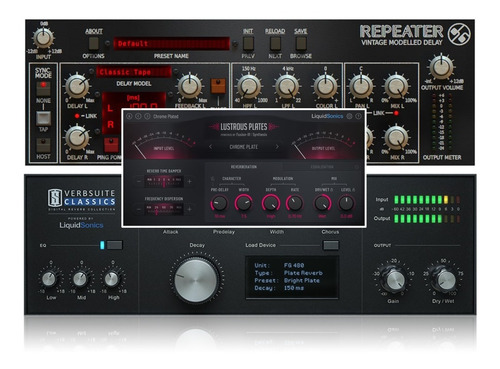Toggle the EQ switch in VerbSuite Classics
The width and height of the screenshot is (500, 369).
[115, 245]
